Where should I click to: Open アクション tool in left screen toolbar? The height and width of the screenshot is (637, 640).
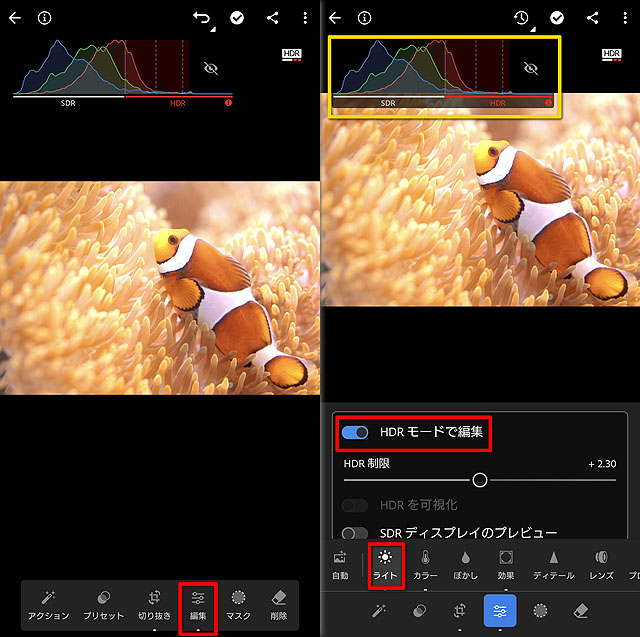(49, 604)
